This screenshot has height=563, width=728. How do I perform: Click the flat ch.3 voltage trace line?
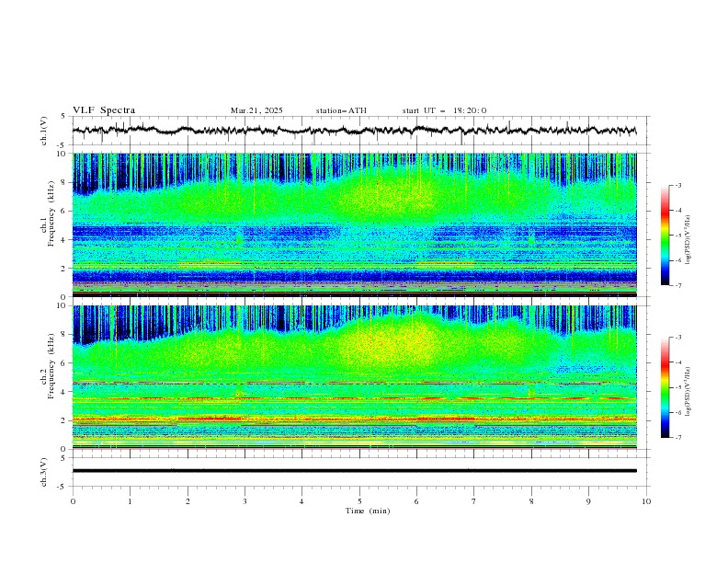click(354, 471)
